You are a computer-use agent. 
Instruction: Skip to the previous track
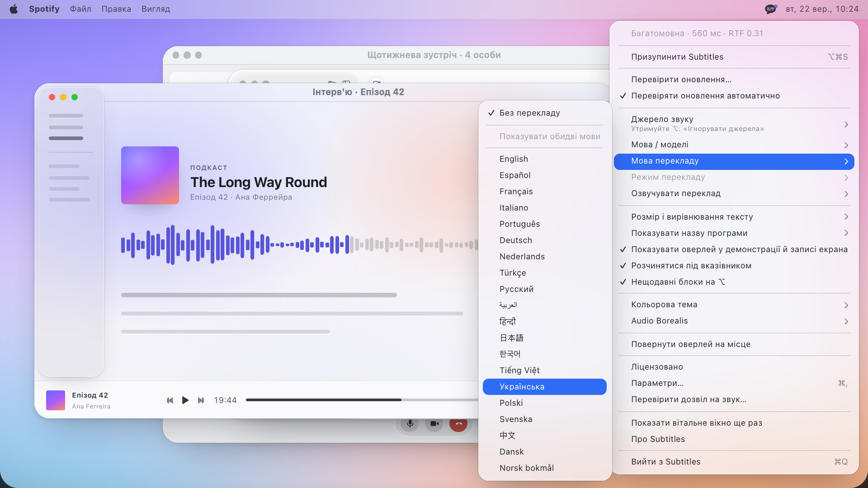point(170,400)
